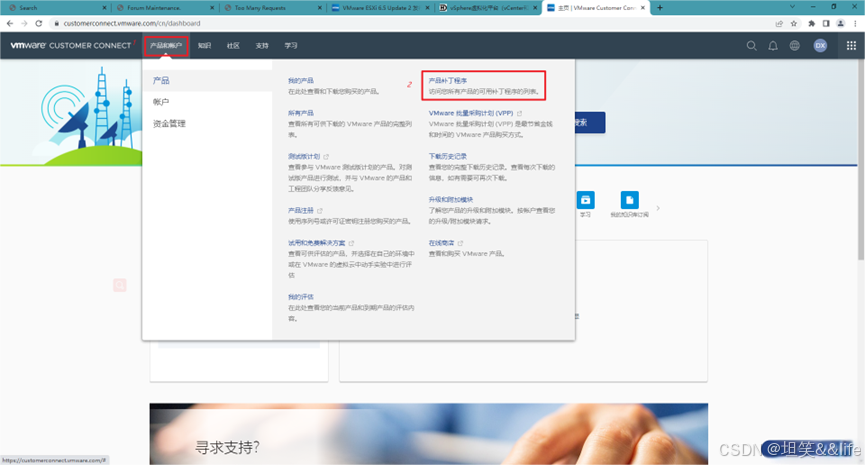Open the 我的评估 link

tap(301, 297)
